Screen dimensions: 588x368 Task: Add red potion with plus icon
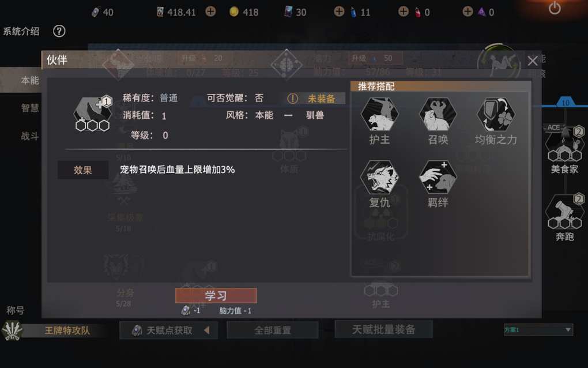[x=403, y=12]
